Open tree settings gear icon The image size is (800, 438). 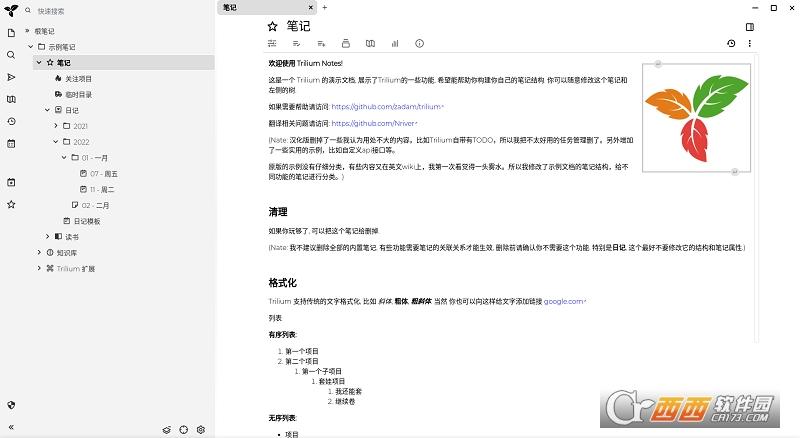[201, 430]
